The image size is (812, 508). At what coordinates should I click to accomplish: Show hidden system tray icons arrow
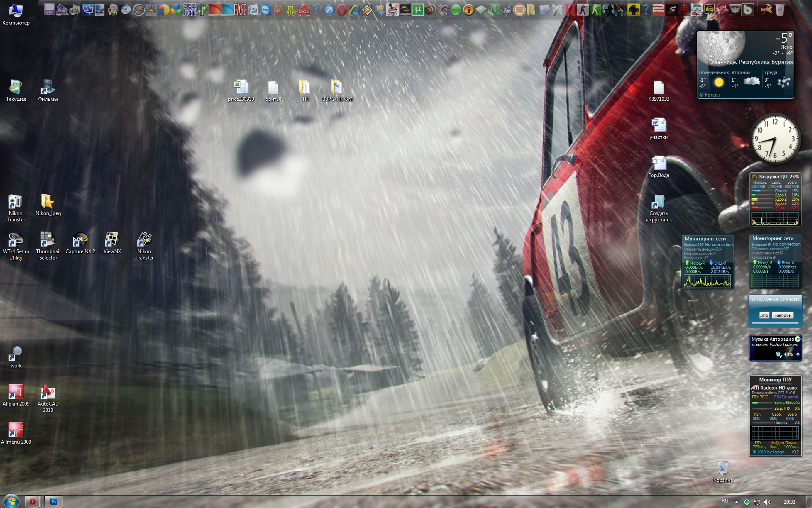pyautogui.click(x=736, y=502)
